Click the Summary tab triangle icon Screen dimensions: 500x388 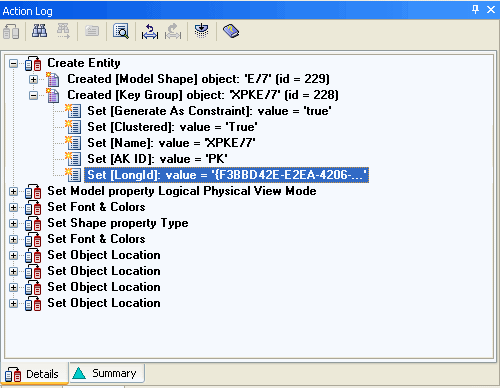point(79,373)
